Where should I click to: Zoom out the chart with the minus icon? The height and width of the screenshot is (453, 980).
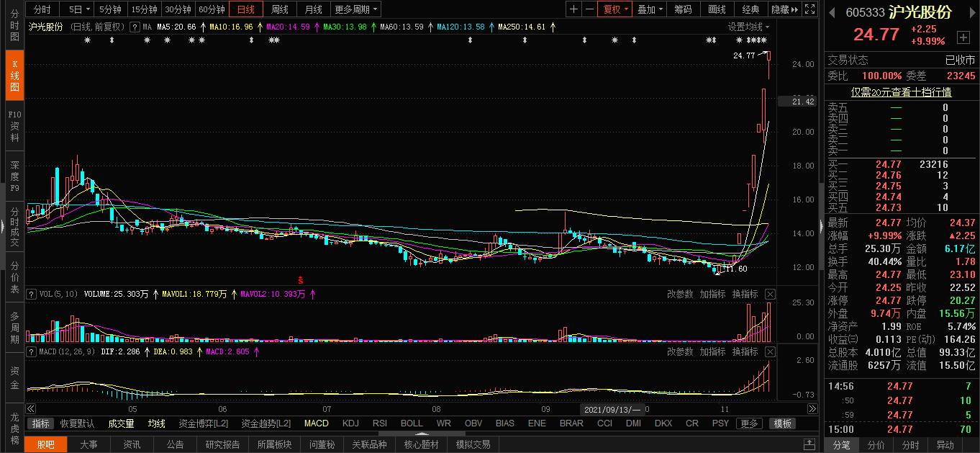(x=589, y=9)
